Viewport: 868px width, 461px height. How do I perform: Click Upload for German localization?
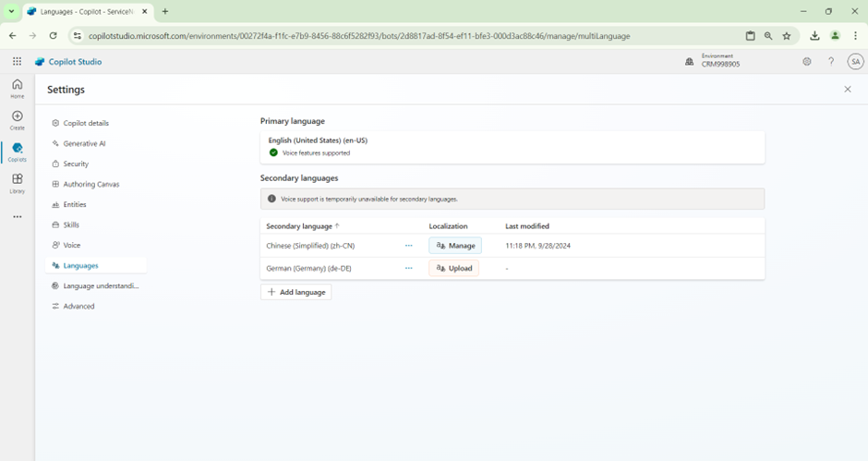click(453, 268)
